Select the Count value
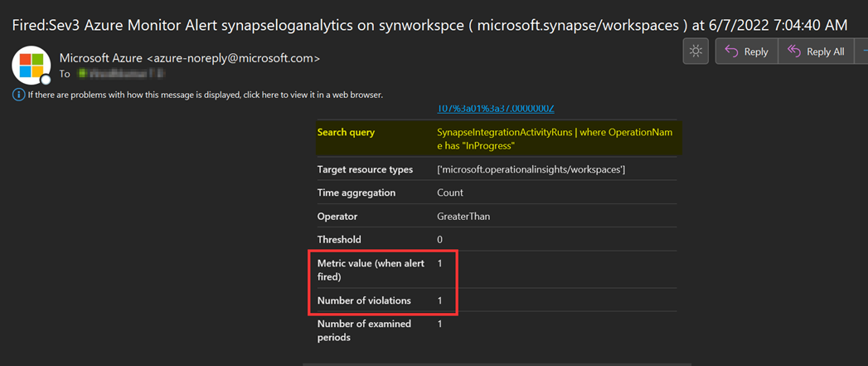This screenshot has width=868, height=366. click(450, 193)
